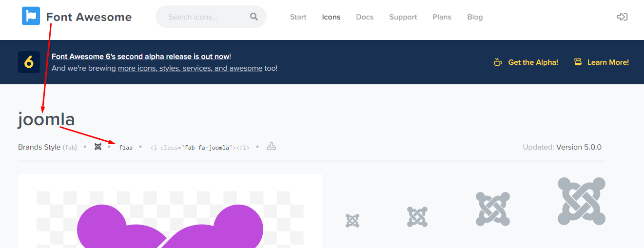Open the Blog nav item
644x248 pixels.
tap(475, 17)
